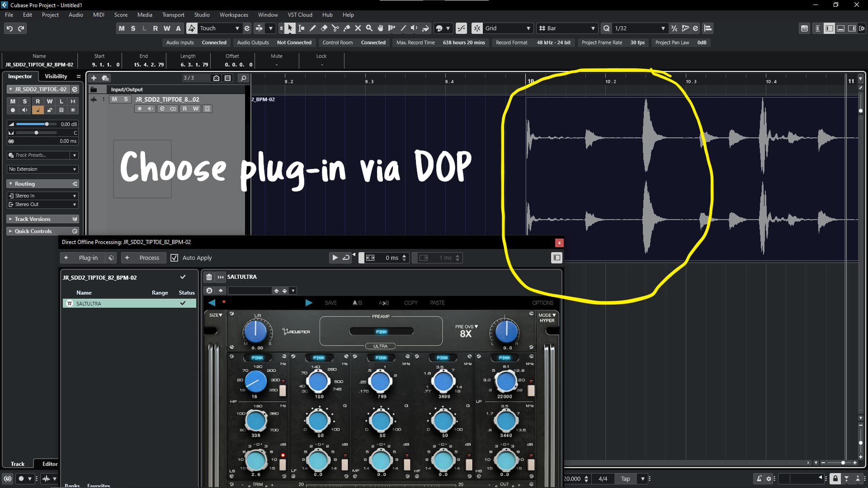This screenshot has width=868, height=488.
Task: Select the Glue tool
Action: pyautogui.click(x=347, y=28)
